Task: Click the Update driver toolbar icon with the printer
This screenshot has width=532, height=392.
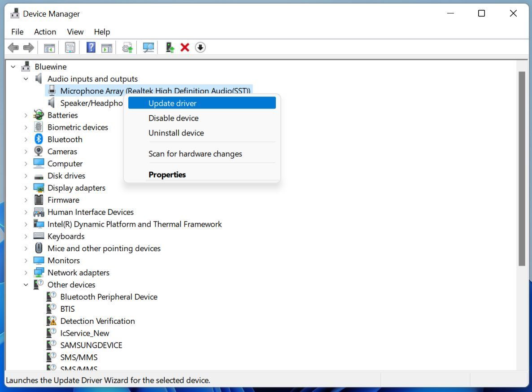Action: point(127,48)
